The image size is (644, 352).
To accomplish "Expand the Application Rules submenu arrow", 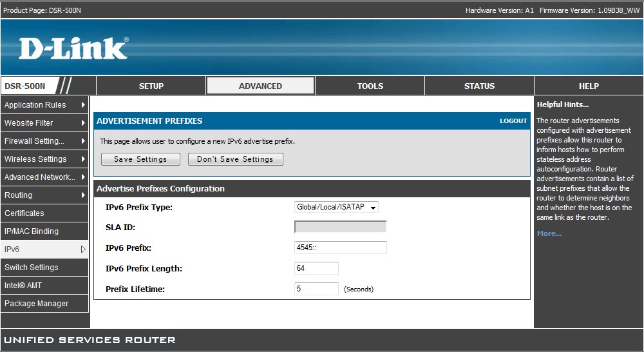I will click(83, 105).
